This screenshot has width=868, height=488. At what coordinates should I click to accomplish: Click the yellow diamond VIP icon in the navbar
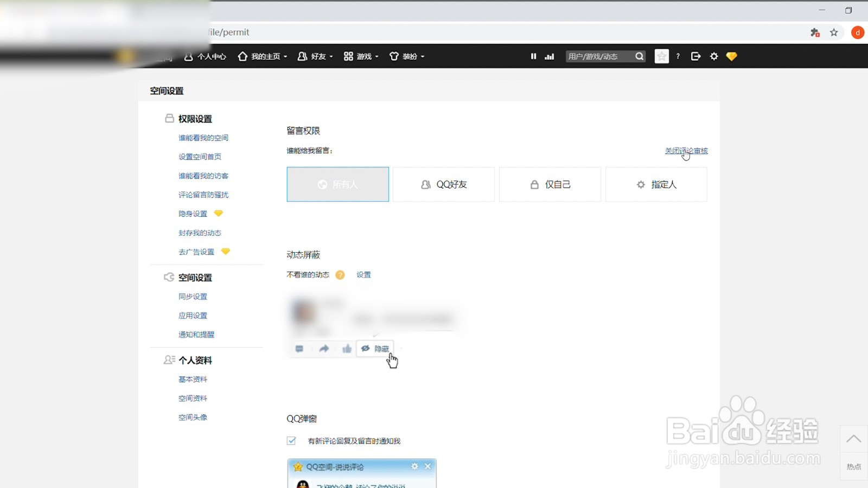[731, 56]
